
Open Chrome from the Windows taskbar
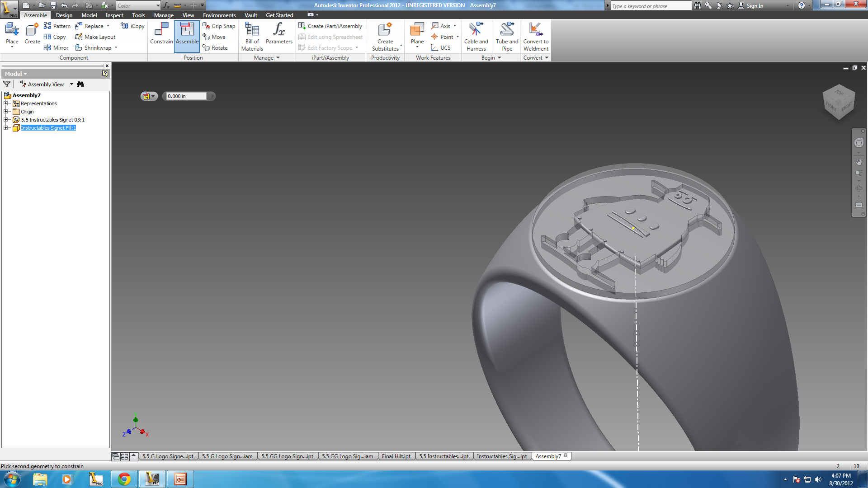coord(124,479)
